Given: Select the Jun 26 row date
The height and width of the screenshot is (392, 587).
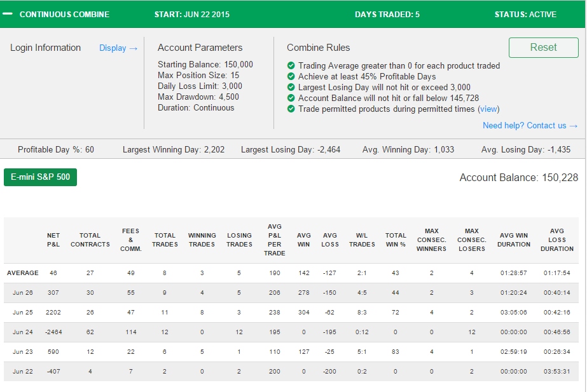Looking at the screenshot, I should click(x=23, y=293).
